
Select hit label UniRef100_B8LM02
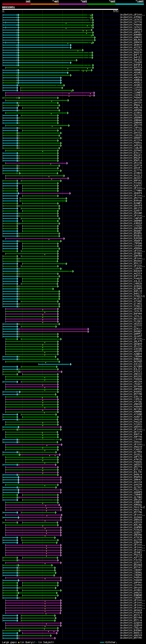(131, 40)
